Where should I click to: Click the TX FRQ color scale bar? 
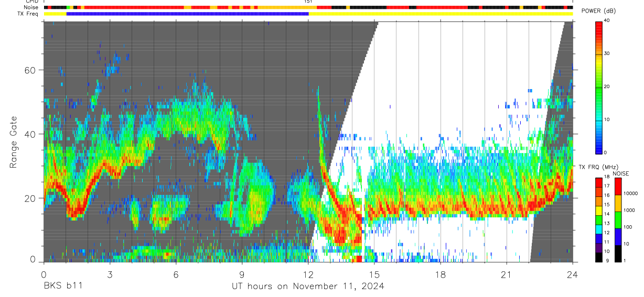pos(598,219)
